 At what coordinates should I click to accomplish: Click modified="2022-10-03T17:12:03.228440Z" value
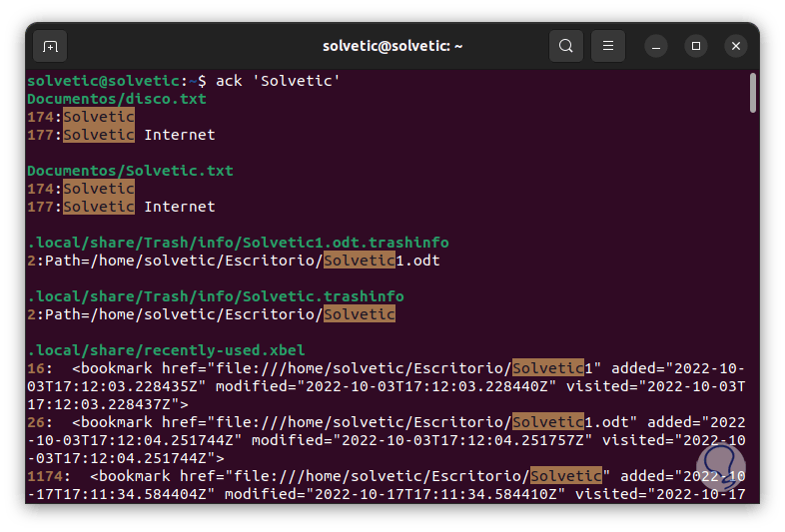coord(386,386)
